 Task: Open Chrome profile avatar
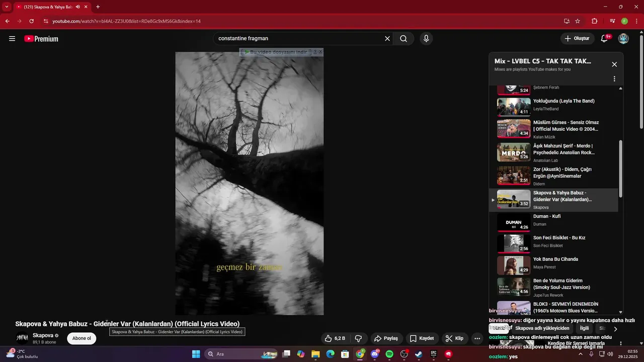624,21
